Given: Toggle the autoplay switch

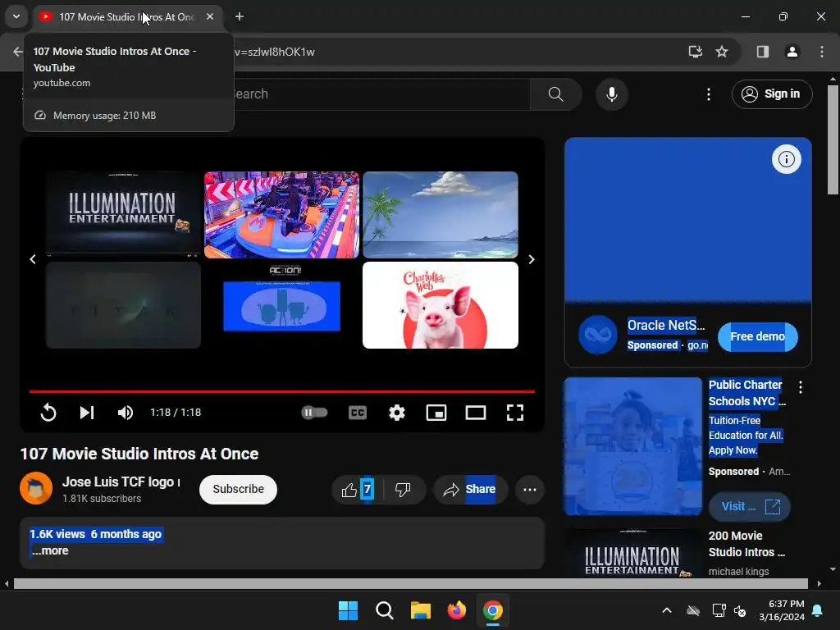Looking at the screenshot, I should (314, 413).
